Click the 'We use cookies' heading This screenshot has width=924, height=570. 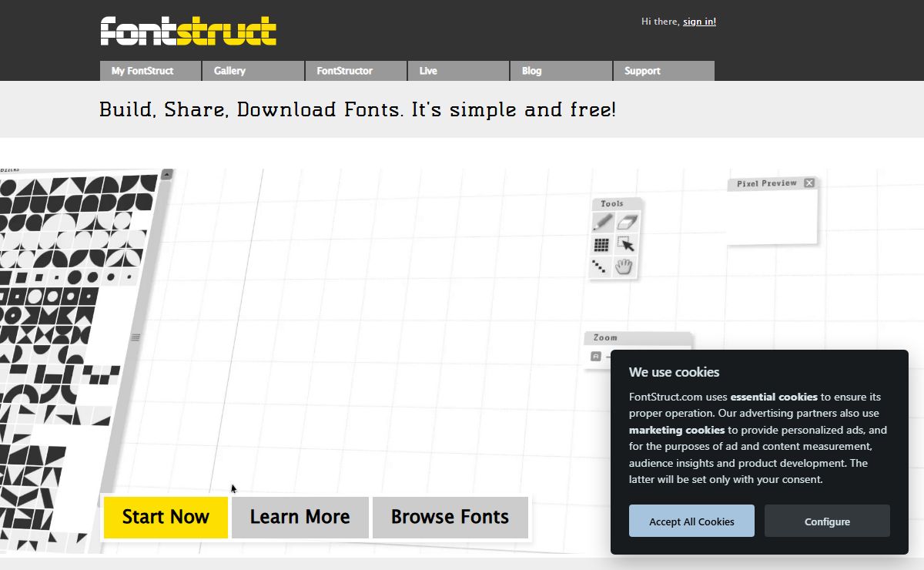(x=674, y=372)
